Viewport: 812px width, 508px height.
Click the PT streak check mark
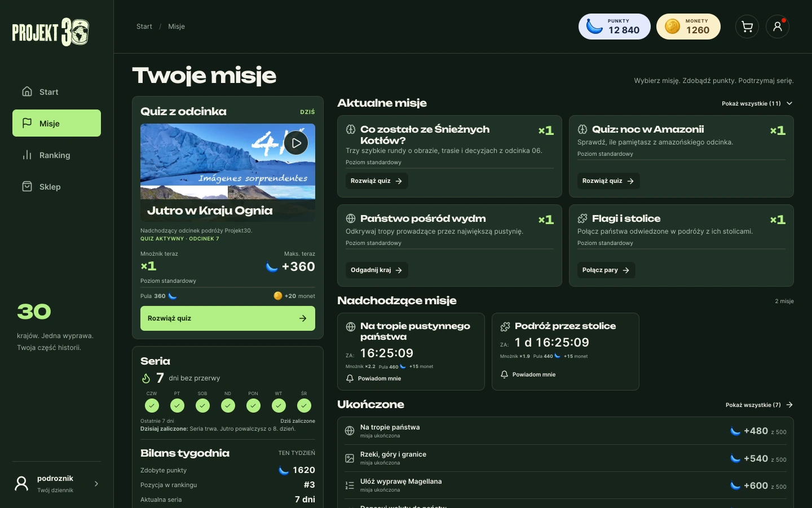[x=177, y=405]
